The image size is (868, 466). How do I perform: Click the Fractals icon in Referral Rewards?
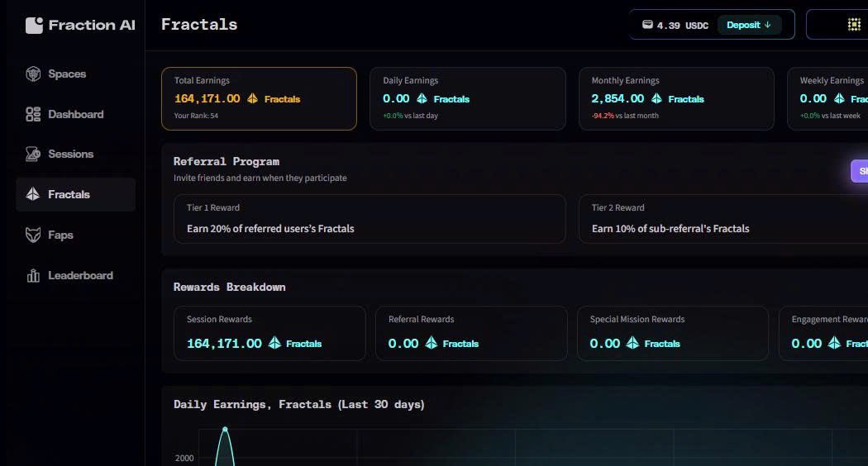(x=432, y=343)
